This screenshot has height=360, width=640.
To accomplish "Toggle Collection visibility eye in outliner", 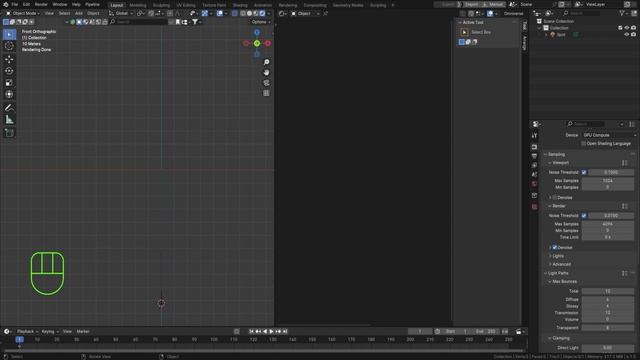I will click(x=627, y=28).
